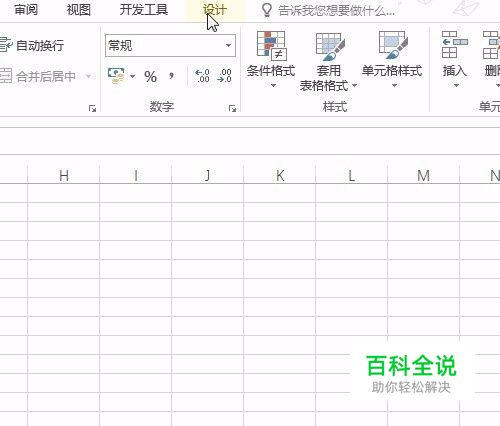Select column K header
The height and width of the screenshot is (426, 500).
pos(280,175)
